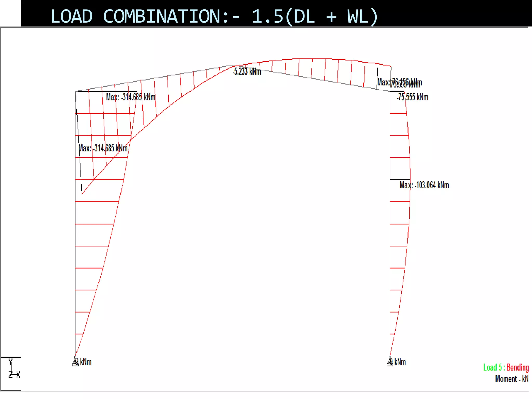Select the left column label Max: -314.685 kNm

(103, 148)
